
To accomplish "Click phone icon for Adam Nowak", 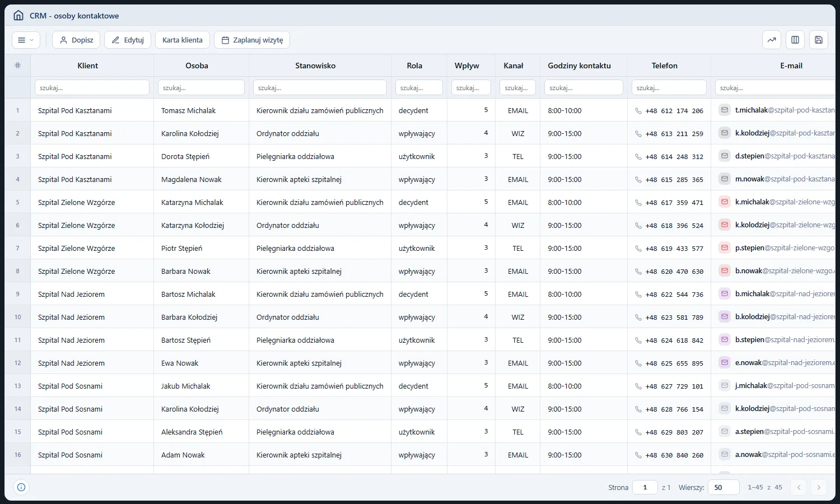I will (x=638, y=455).
